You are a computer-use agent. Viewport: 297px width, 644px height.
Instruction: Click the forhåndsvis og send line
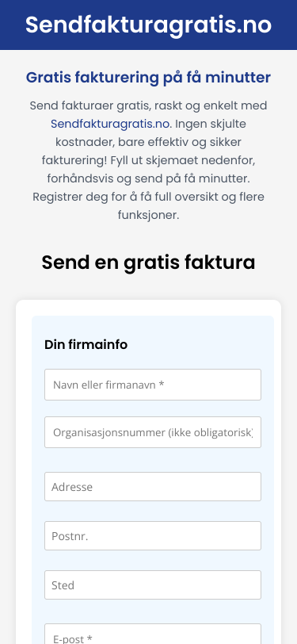[149, 178]
